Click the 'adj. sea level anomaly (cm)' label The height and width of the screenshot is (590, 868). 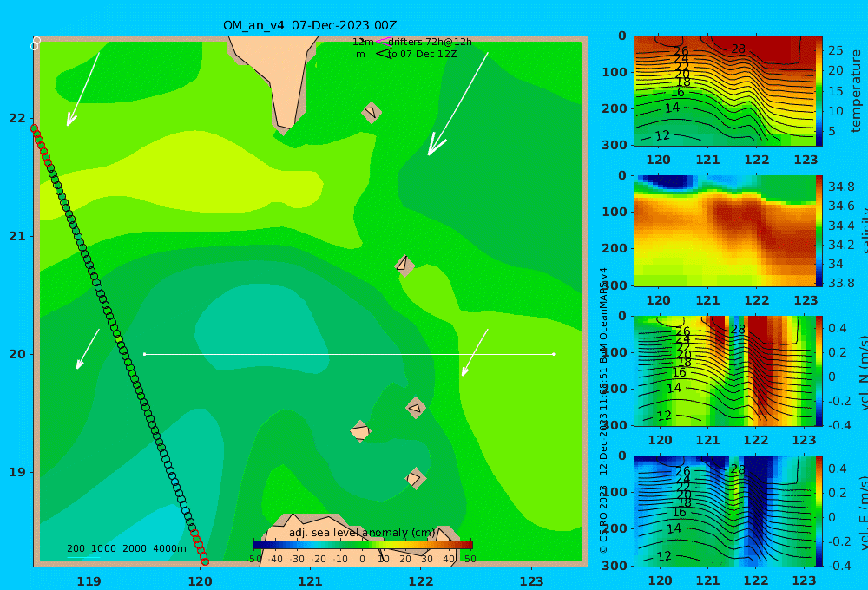coord(363,533)
